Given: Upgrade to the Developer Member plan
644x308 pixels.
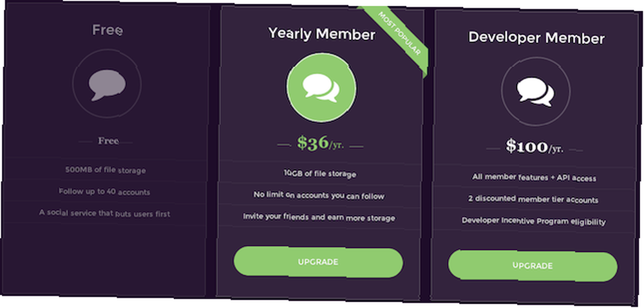Looking at the screenshot, I should [533, 266].
